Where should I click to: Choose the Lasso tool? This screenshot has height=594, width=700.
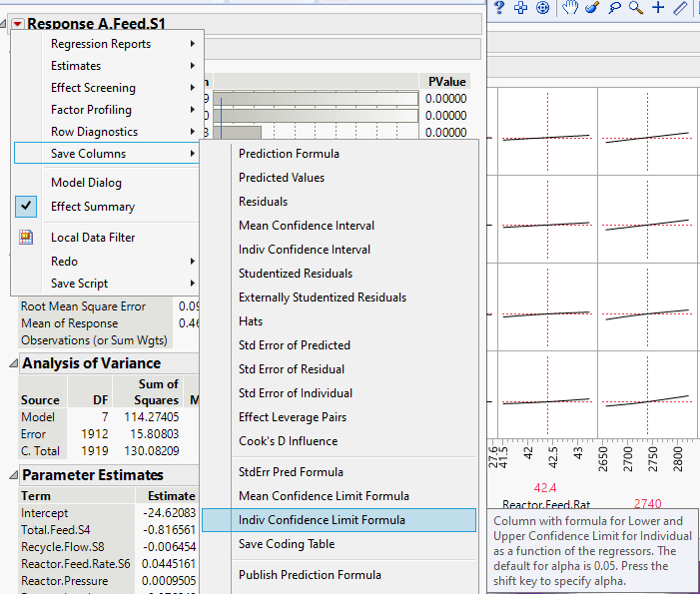[x=614, y=8]
